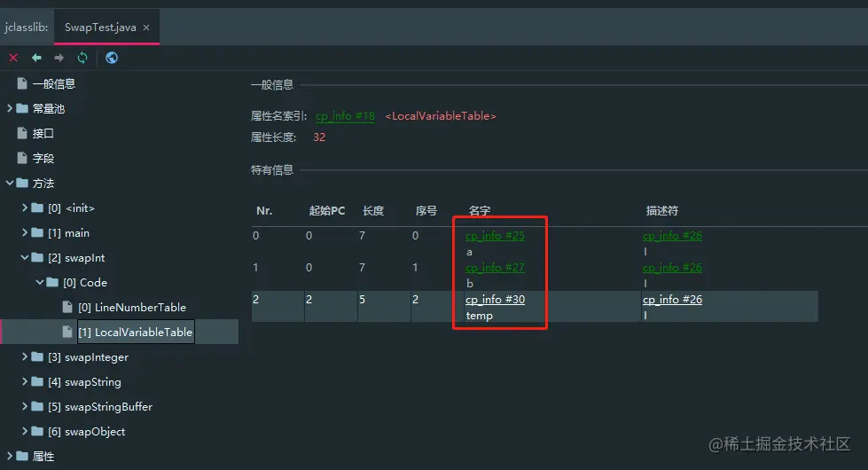Click the 起始PC column header
The width and height of the screenshot is (868, 470).
(326, 210)
